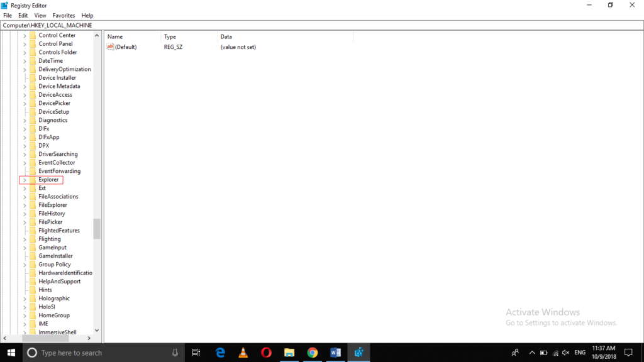The image size is (644, 362).
Task: Select the DevicePicker key
Action: click(54, 104)
